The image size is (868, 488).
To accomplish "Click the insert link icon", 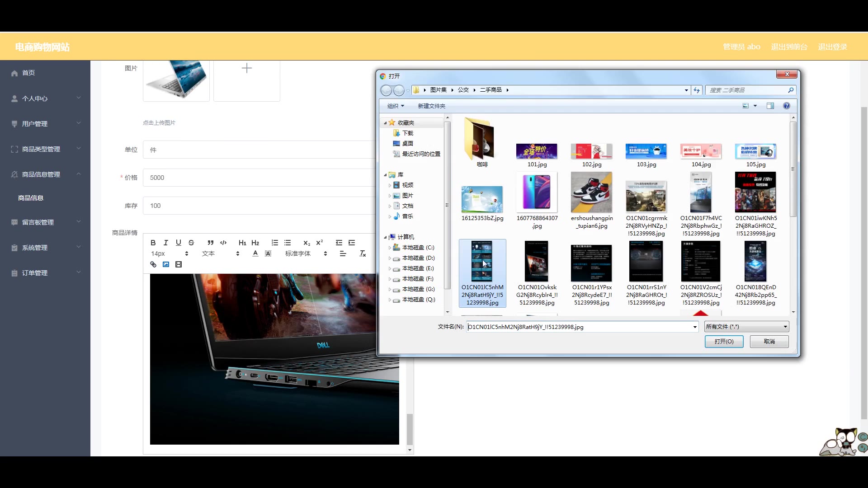I will (153, 264).
